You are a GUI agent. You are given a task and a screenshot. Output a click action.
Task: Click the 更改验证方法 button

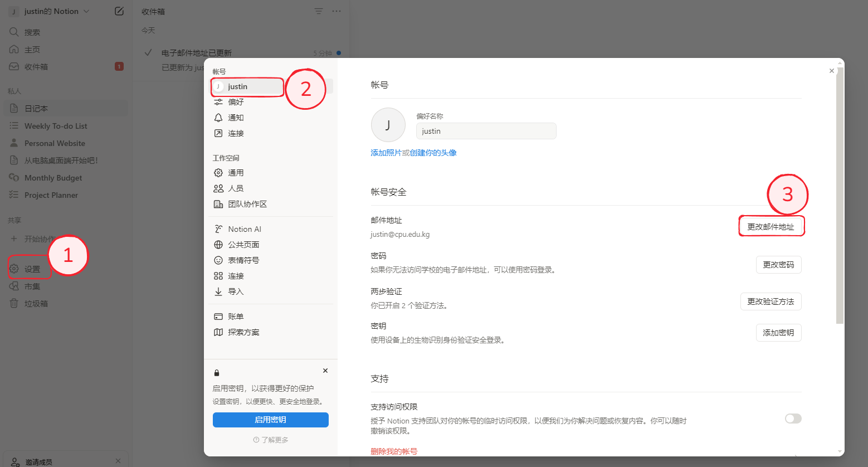tap(771, 301)
